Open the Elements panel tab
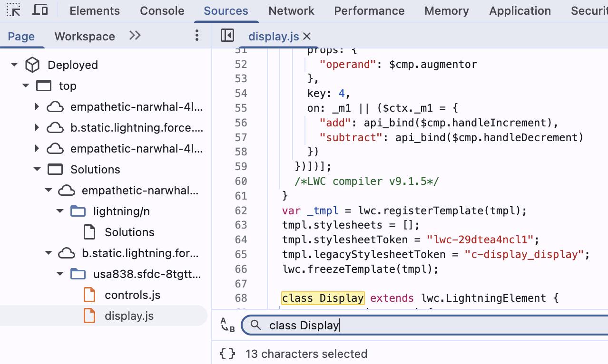The height and width of the screenshot is (364, 608). [x=95, y=10]
